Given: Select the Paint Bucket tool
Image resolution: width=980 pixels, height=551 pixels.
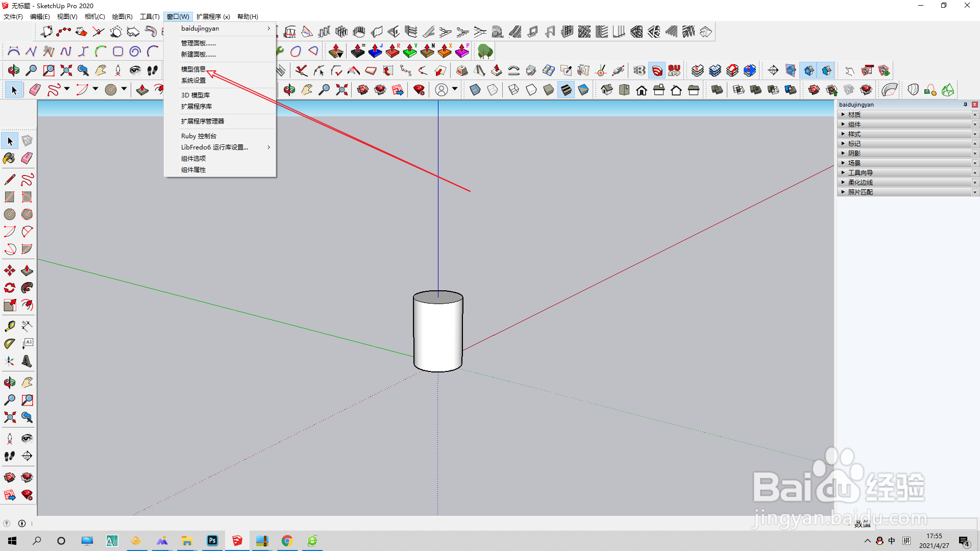Looking at the screenshot, I should tap(9, 158).
